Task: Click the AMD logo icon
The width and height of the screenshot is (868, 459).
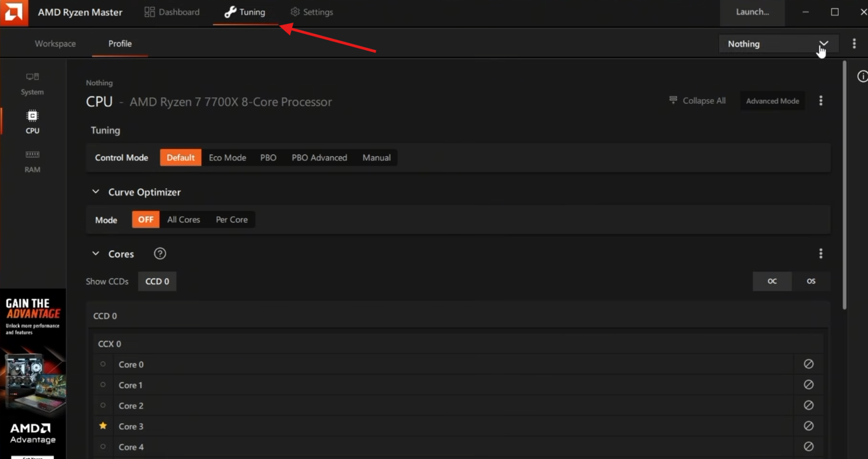Action: (14, 12)
